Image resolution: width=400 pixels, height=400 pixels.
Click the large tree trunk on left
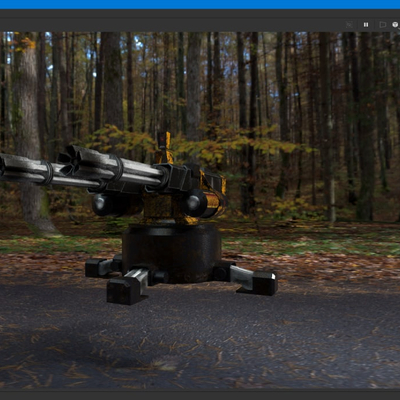pyautogui.click(x=31, y=133)
